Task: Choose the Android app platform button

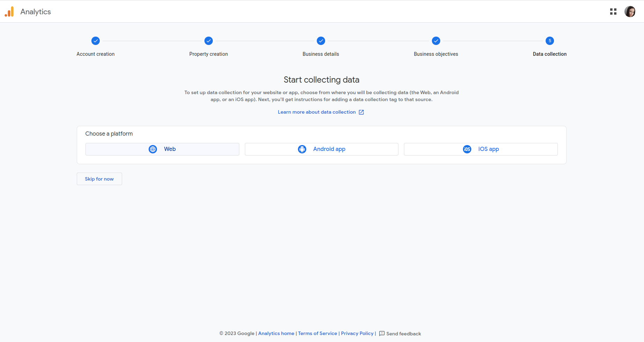Action: coord(321,149)
